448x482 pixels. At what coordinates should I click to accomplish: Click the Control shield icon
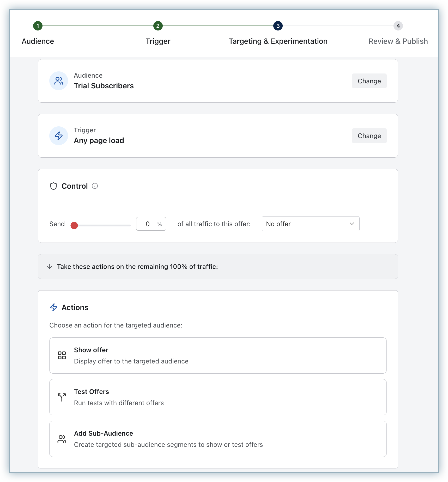pos(53,186)
